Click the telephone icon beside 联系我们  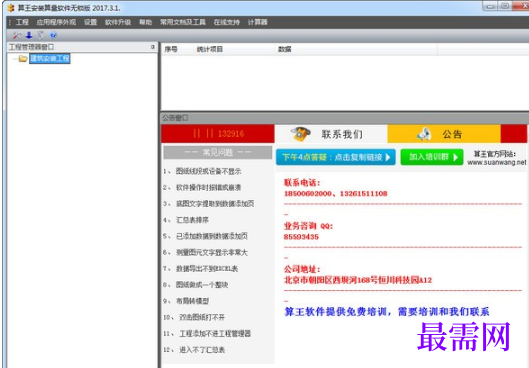[x=300, y=134]
